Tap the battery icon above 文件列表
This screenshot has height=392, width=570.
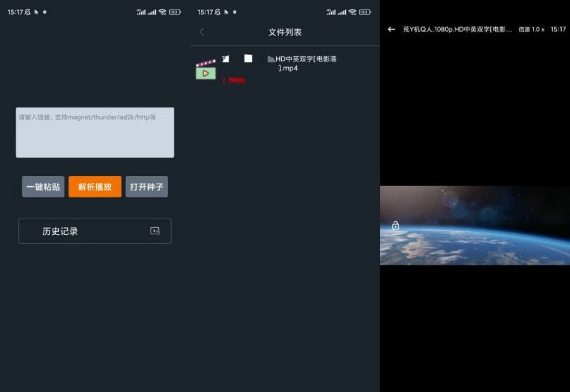point(365,12)
